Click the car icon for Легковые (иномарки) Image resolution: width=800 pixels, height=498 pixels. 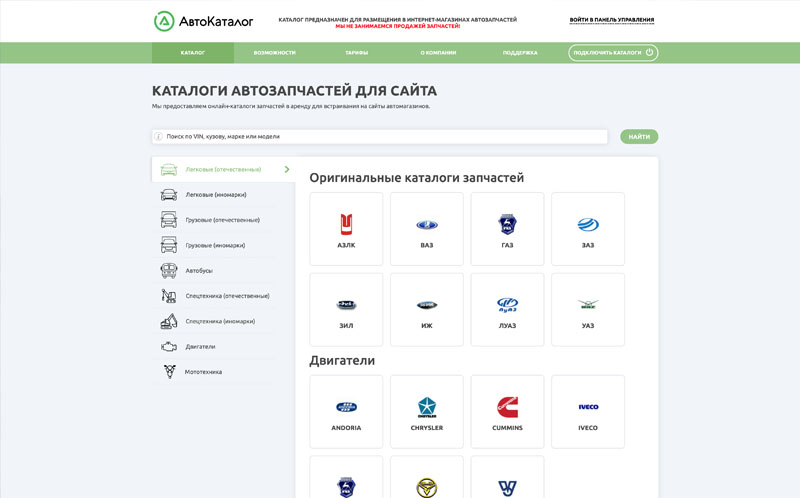point(169,194)
